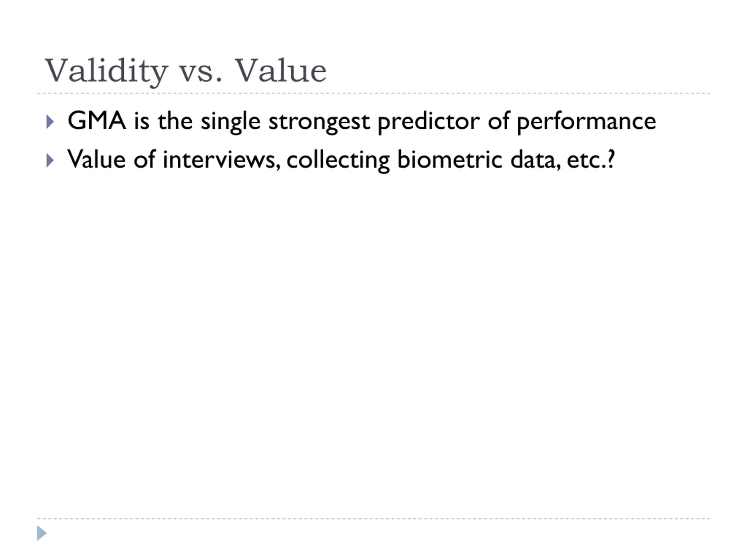Click etc.? at the end of second bullet
Viewport: 747px width, 560px height.
point(591,159)
